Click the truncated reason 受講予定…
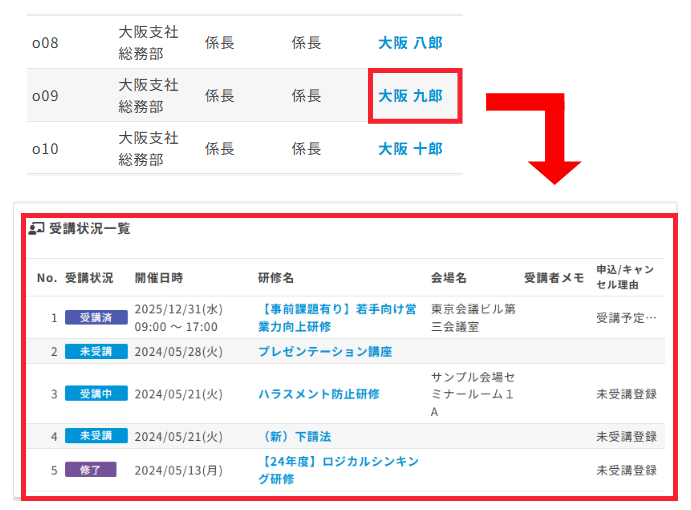This screenshot has height=510, width=691. tap(626, 318)
